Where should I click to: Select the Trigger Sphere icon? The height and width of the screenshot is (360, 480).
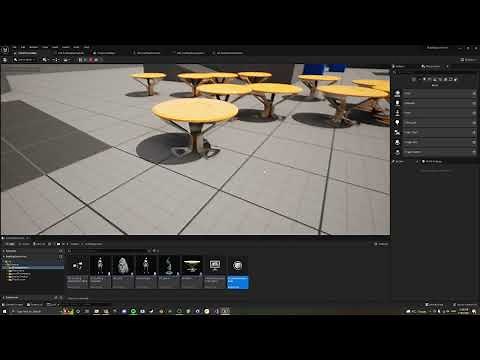pos(397,152)
